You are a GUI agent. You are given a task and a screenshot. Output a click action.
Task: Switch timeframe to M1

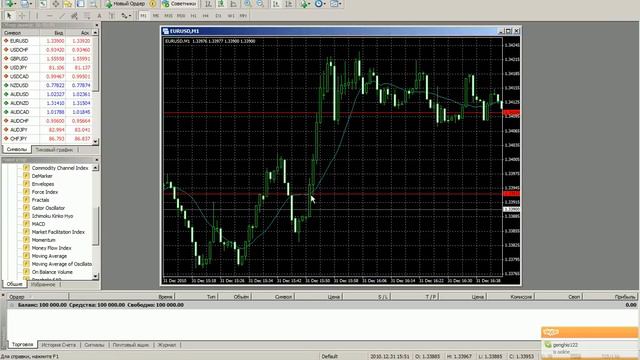[x=143, y=16]
